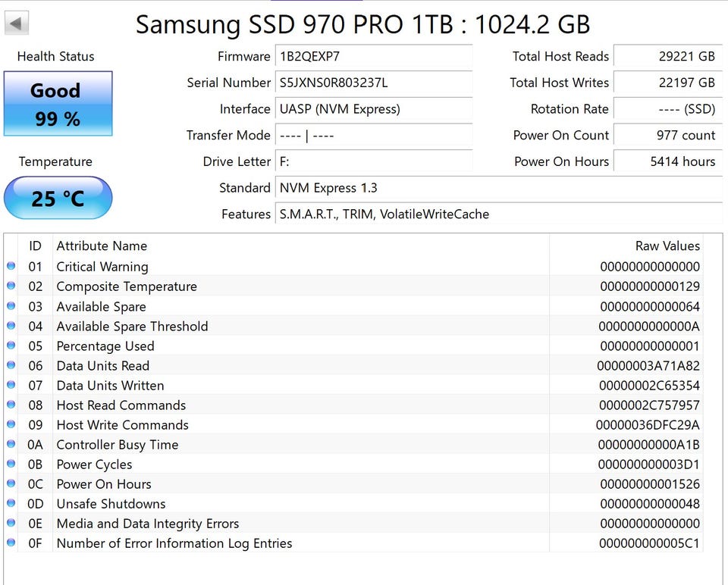This screenshot has width=728, height=585.
Task: Click the Power On Count value 977 count
Action: [667, 136]
